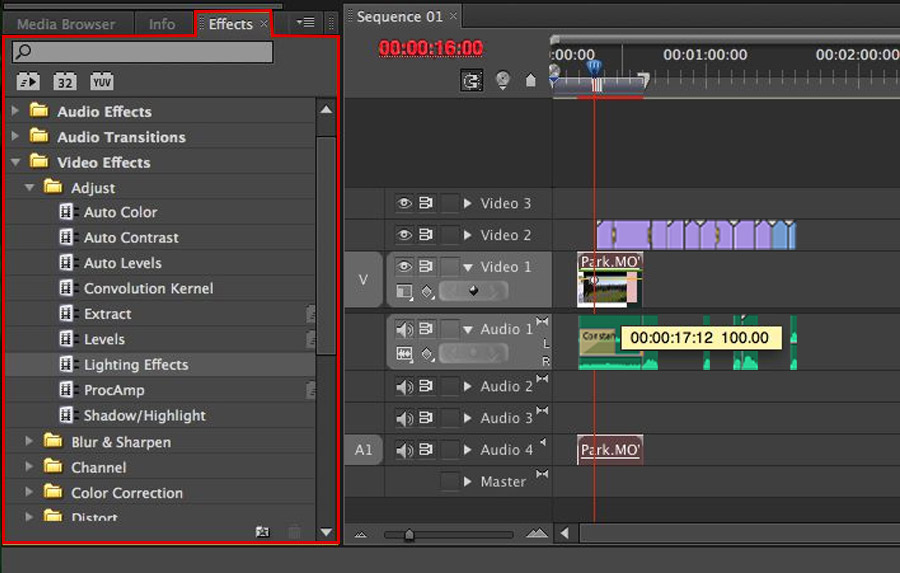The height and width of the screenshot is (573, 900).
Task: Select the Sequence 01 tab
Action: tap(399, 17)
